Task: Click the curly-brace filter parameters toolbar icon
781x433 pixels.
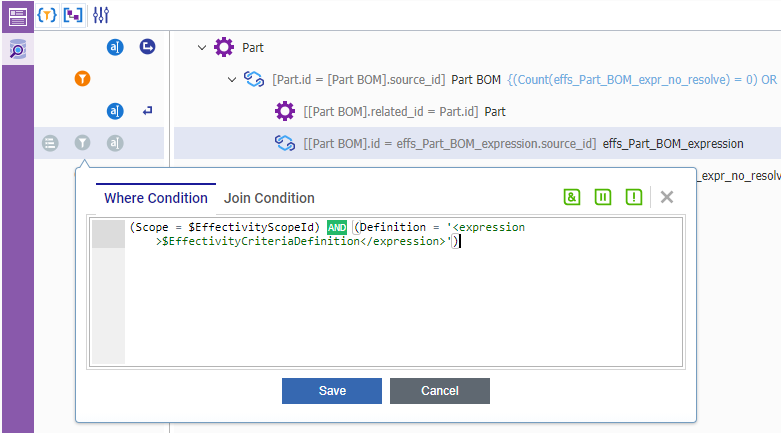Action: (x=47, y=15)
